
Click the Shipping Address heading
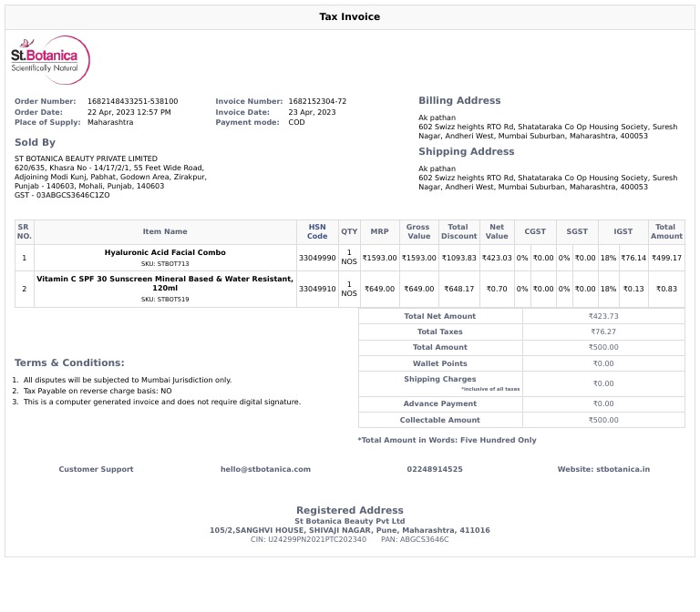pyautogui.click(x=466, y=152)
